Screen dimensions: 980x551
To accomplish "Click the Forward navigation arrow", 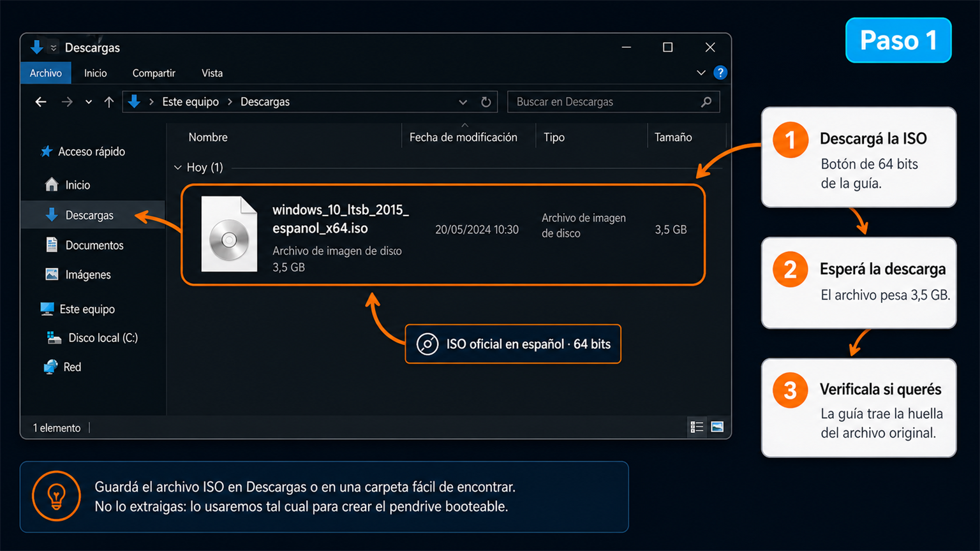I will click(x=67, y=102).
